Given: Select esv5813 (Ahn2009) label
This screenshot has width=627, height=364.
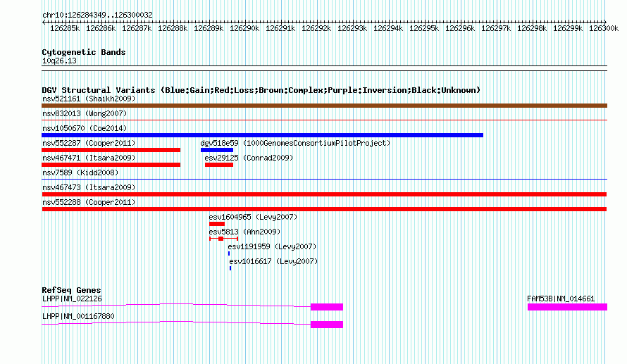Looking at the screenshot, I should 244,232.
